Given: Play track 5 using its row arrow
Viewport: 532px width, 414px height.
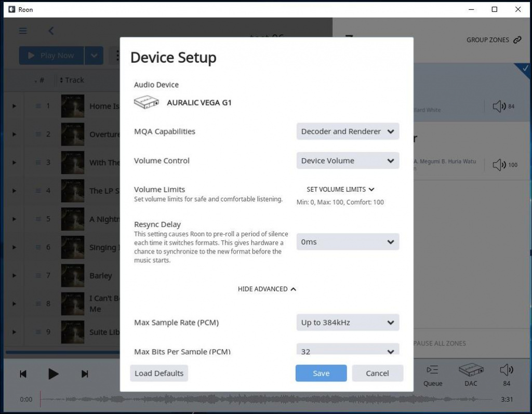Looking at the screenshot, I should tap(14, 219).
